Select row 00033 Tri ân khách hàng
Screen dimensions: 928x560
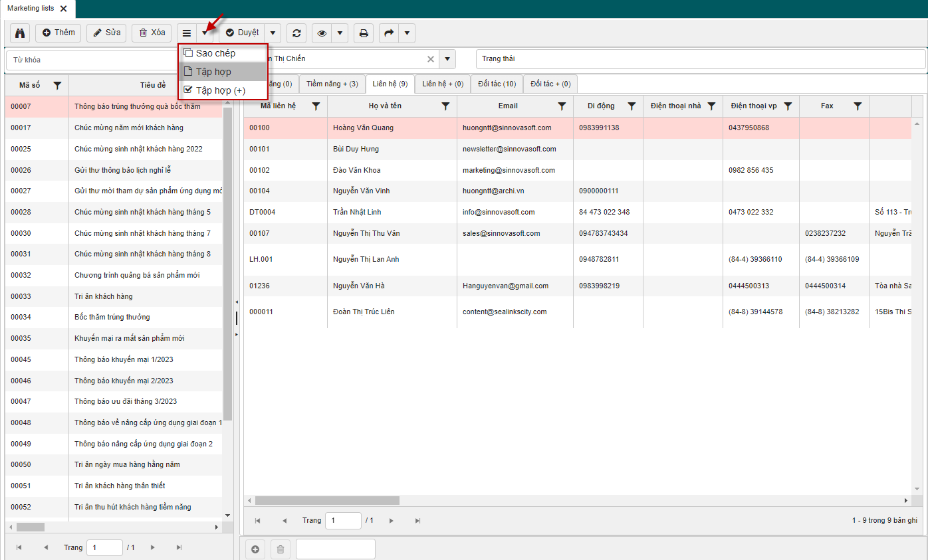click(114, 296)
